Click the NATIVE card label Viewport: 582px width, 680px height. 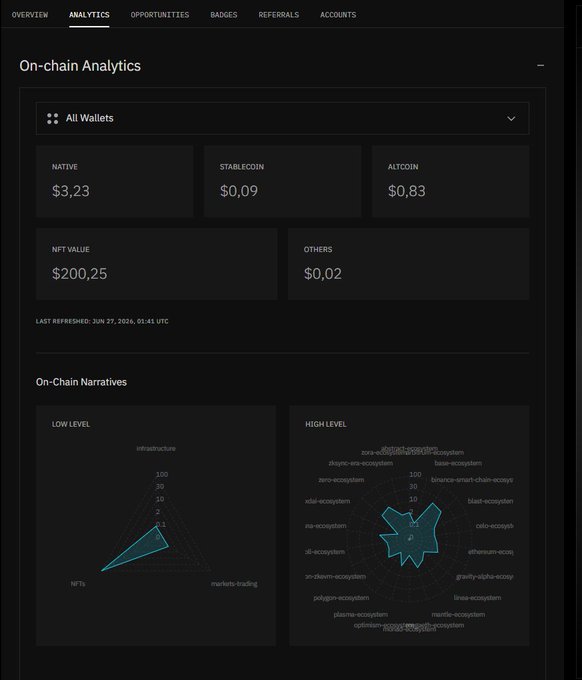pos(65,167)
